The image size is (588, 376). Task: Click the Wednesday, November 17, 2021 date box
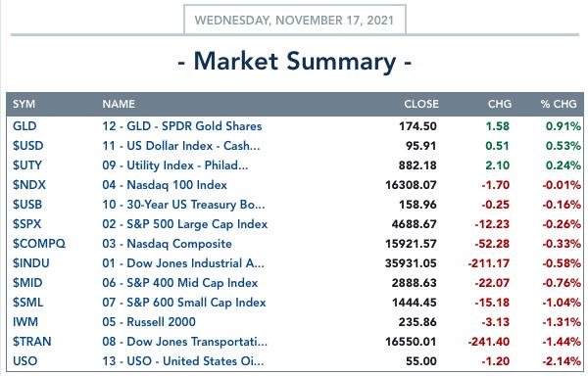tap(295, 20)
